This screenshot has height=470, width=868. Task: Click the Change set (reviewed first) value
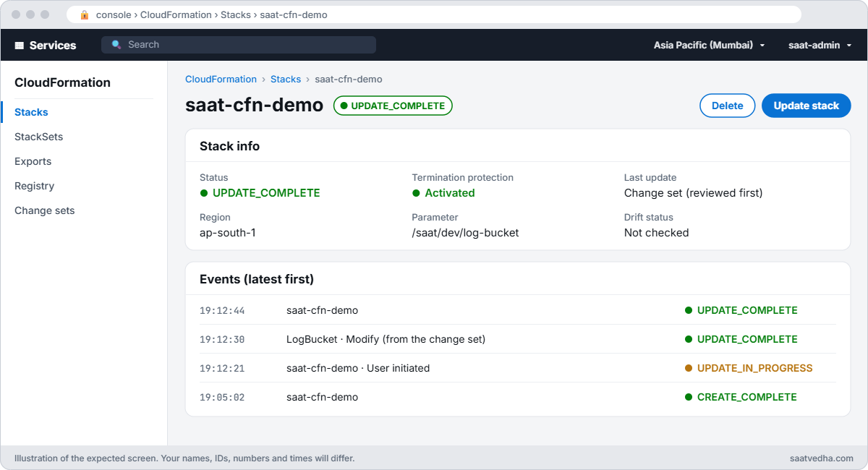pyautogui.click(x=693, y=193)
